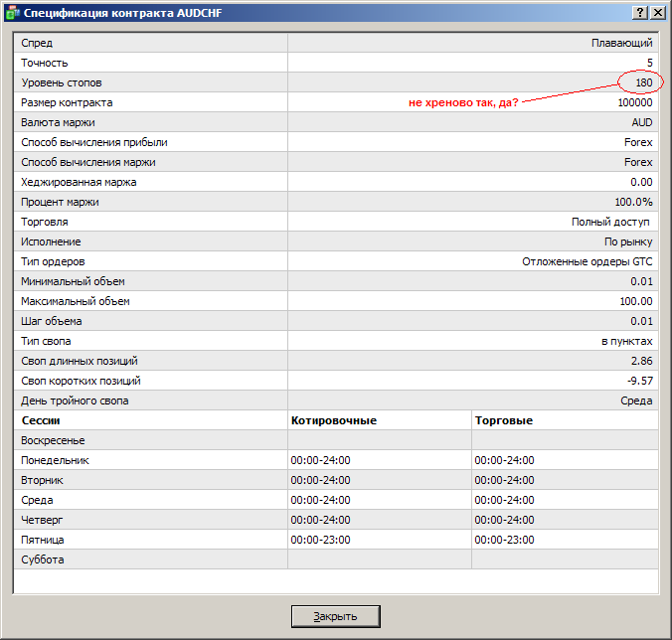
Task: Click Понедельник trade session 00:00-24:00
Action: point(504,460)
